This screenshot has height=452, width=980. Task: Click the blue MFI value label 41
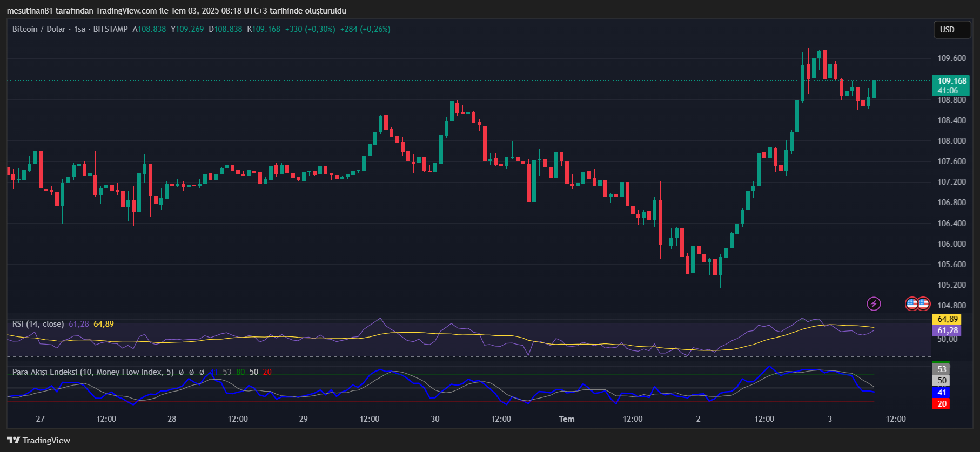click(x=941, y=393)
